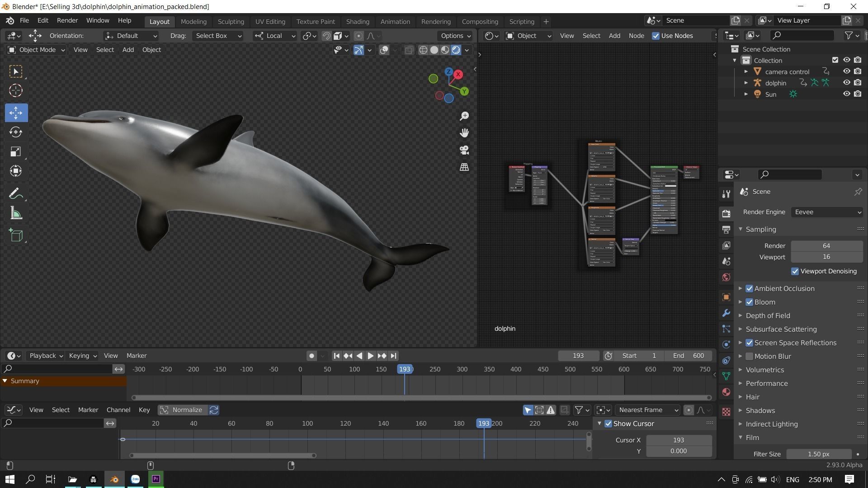Open the Keying menu in the timeline
Image resolution: width=868 pixels, height=488 pixels.
tap(83, 356)
